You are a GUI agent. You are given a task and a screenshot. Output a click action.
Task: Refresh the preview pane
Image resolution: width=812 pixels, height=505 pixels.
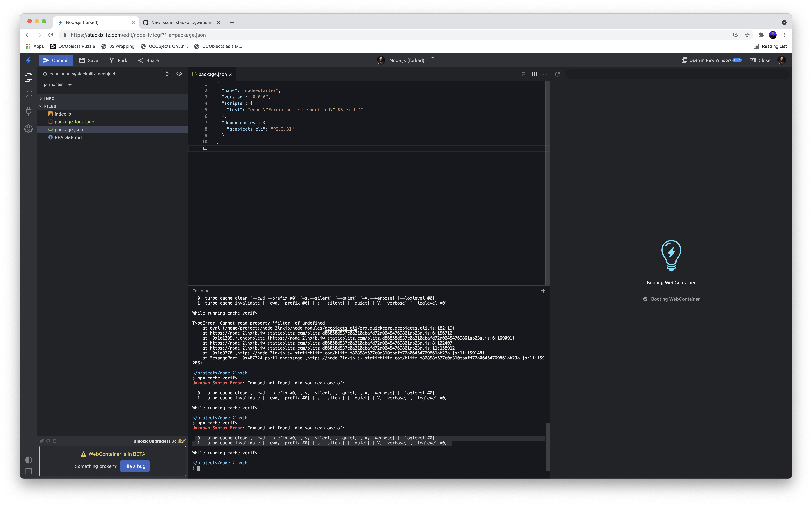click(557, 74)
